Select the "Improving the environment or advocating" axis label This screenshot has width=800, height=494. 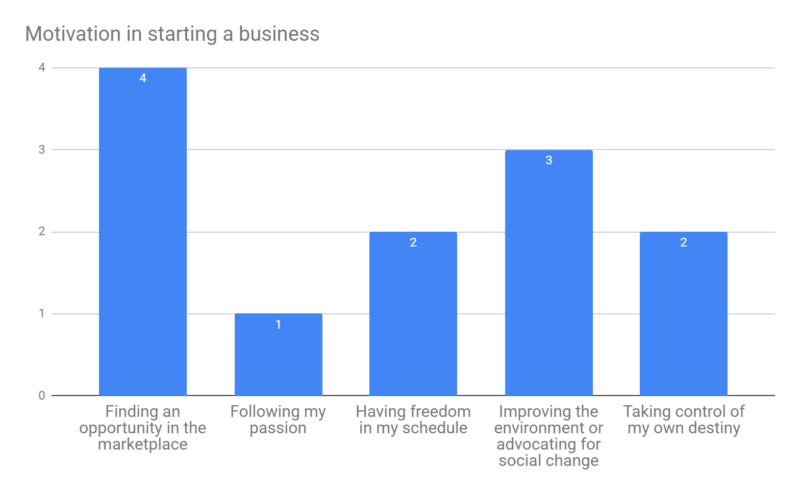pos(548,435)
